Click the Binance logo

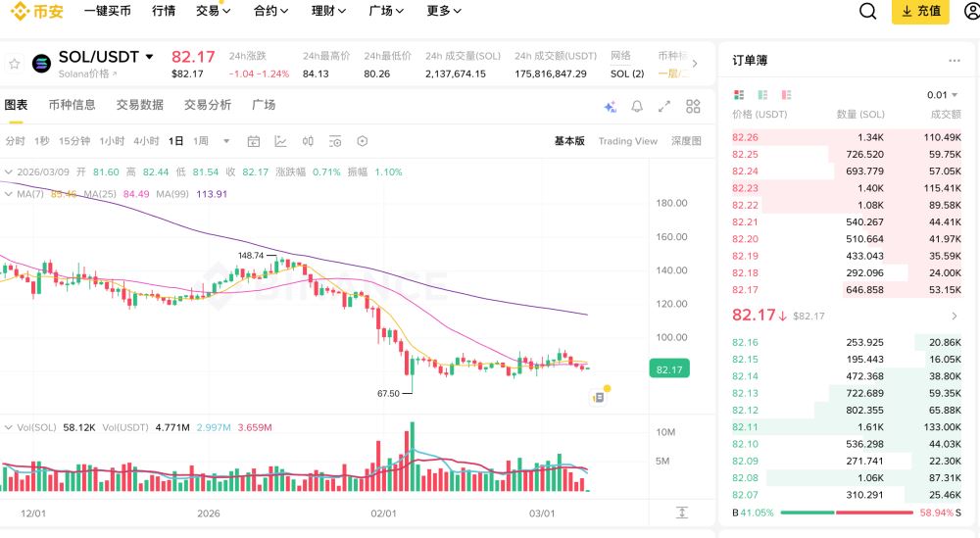tap(37, 11)
